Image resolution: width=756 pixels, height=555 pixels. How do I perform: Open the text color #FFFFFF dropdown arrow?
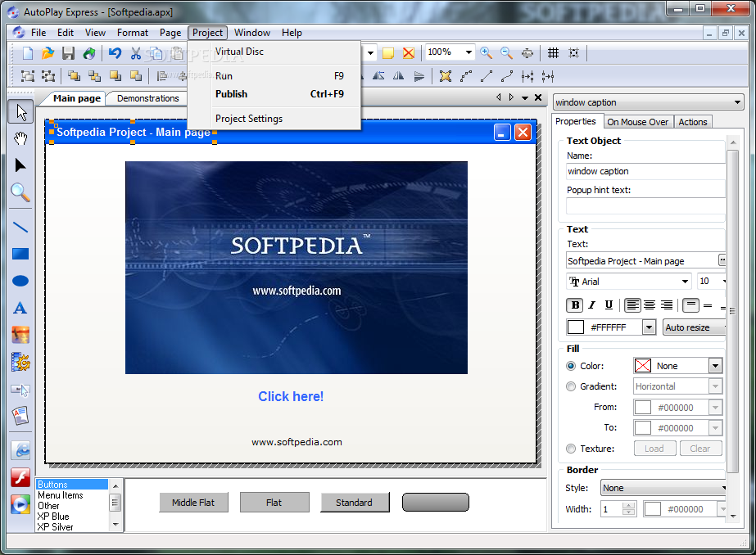pos(649,327)
